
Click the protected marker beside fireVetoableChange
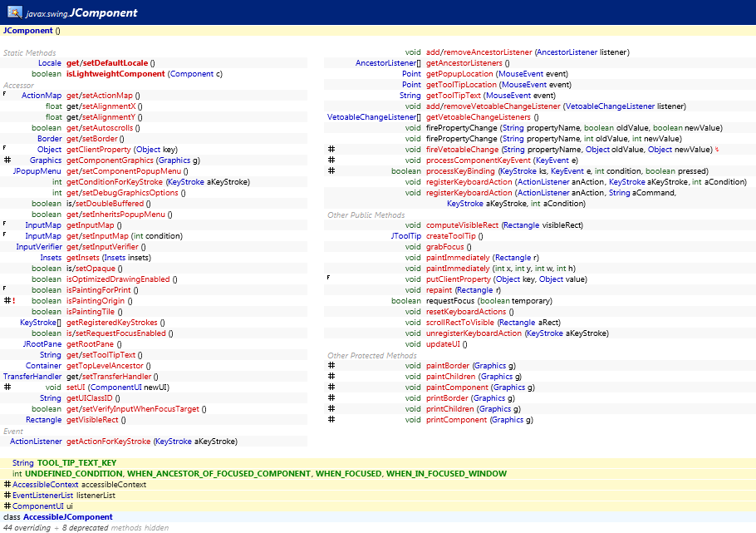point(331,149)
